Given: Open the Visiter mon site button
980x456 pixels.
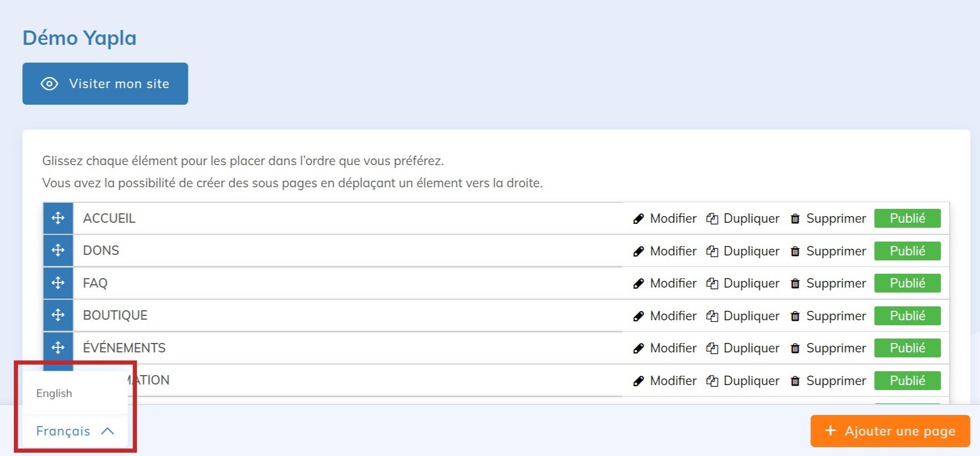Looking at the screenshot, I should tap(105, 84).
